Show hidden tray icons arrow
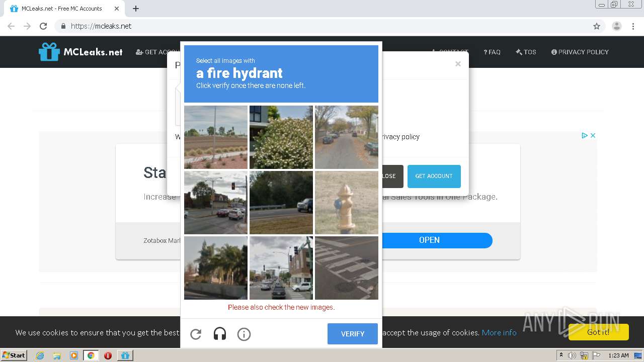Viewport: 644px width, 362px height. point(561,355)
